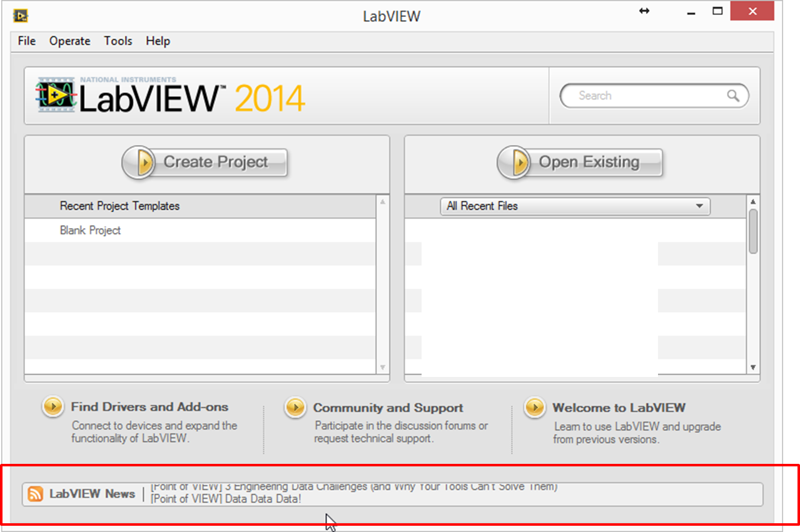Screen dimensions: 800x532
Task: Click the double-arrow resize icon in title bar
Action: point(644,11)
